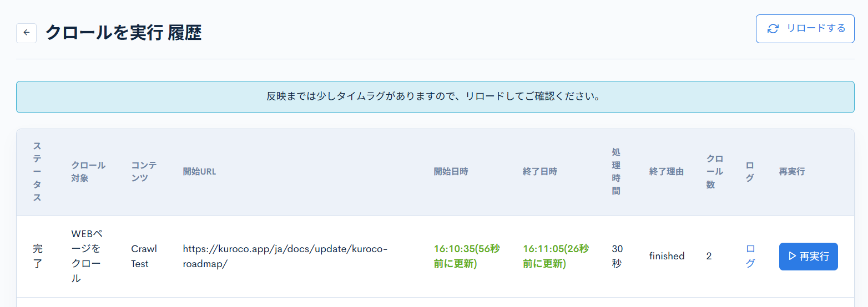Image resolution: width=868 pixels, height=307 pixels.
Task: Click the 終了日時 column header
Action: click(539, 172)
